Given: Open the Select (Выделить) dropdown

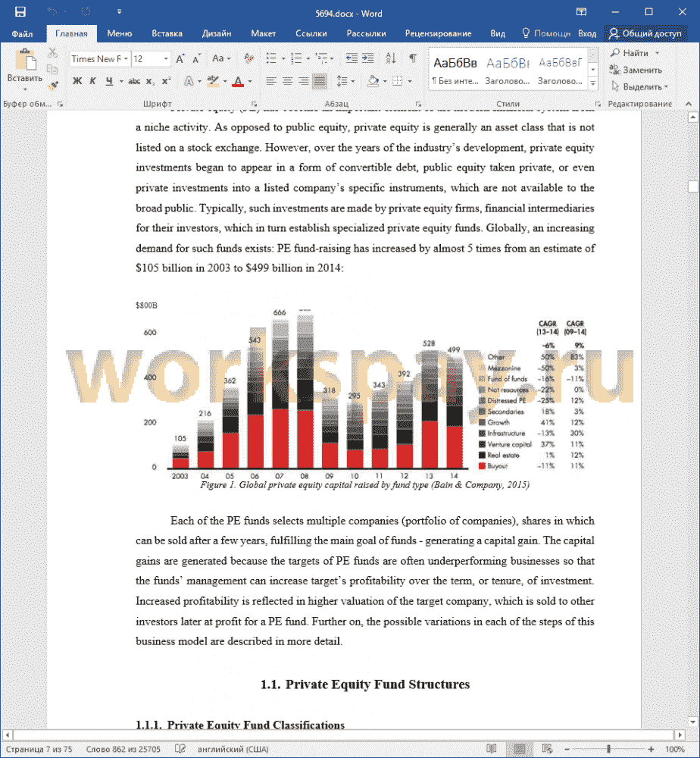Looking at the screenshot, I should [639, 87].
